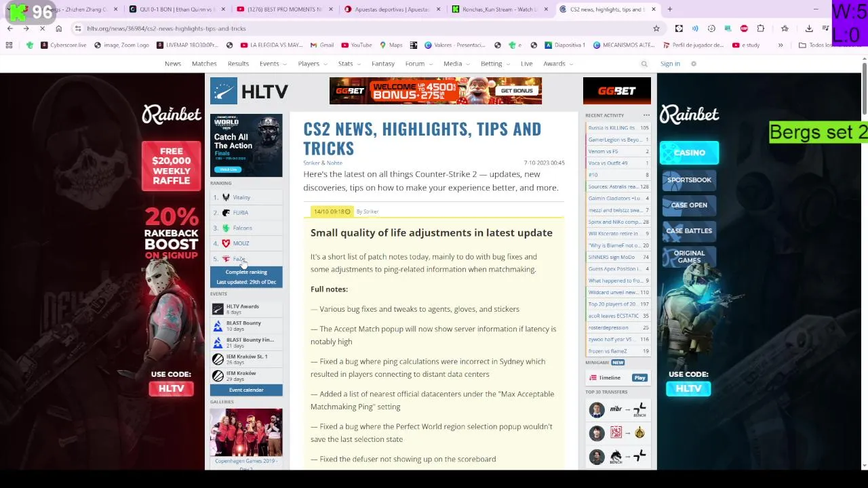Image resolution: width=868 pixels, height=488 pixels.
Task: Click the Minigame Play button
Action: click(x=639, y=378)
